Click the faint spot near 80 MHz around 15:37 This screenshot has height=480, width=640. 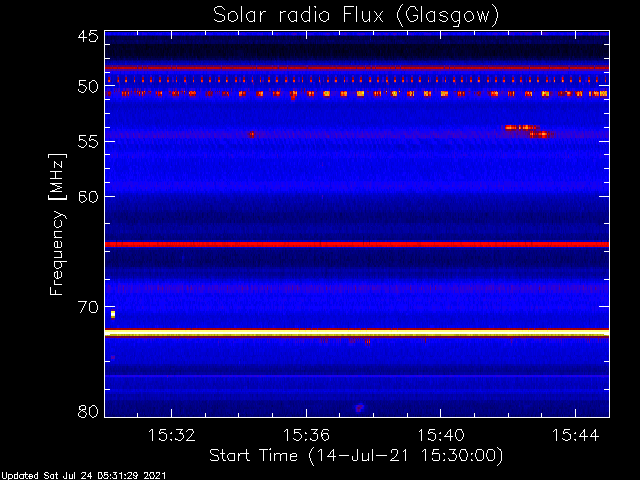click(x=360, y=407)
